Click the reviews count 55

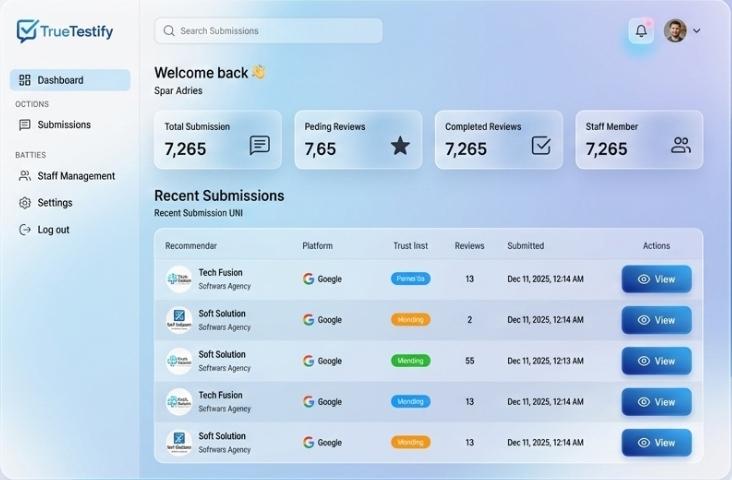[470, 361]
